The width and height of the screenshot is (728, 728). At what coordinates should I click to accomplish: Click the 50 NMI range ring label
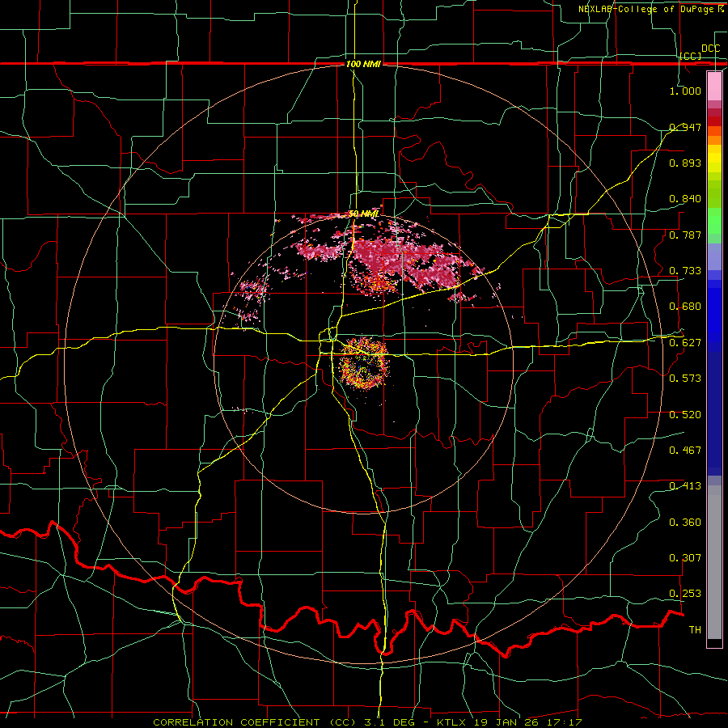(363, 214)
